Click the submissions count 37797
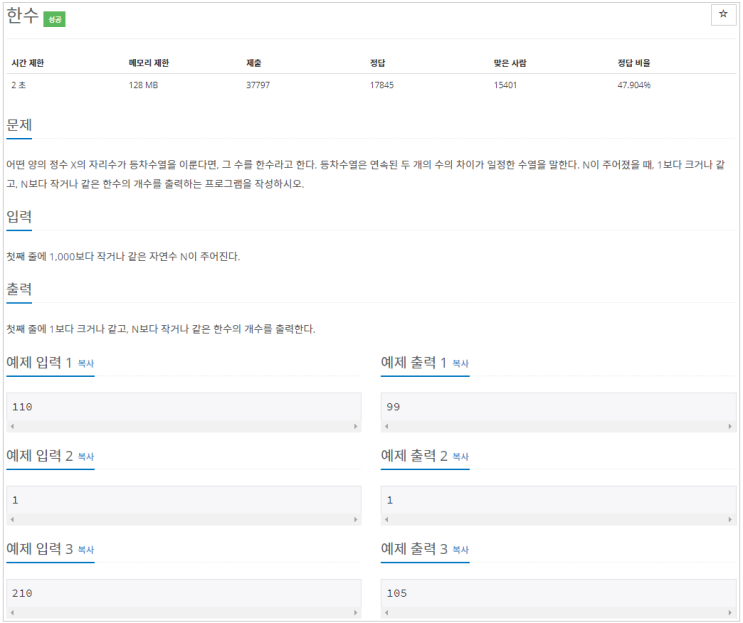743x623 pixels. [258, 85]
